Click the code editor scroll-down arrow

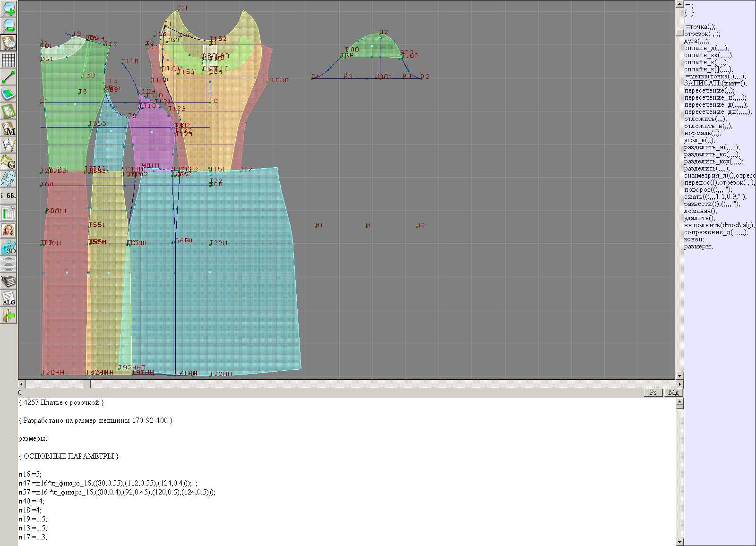[x=679, y=542]
